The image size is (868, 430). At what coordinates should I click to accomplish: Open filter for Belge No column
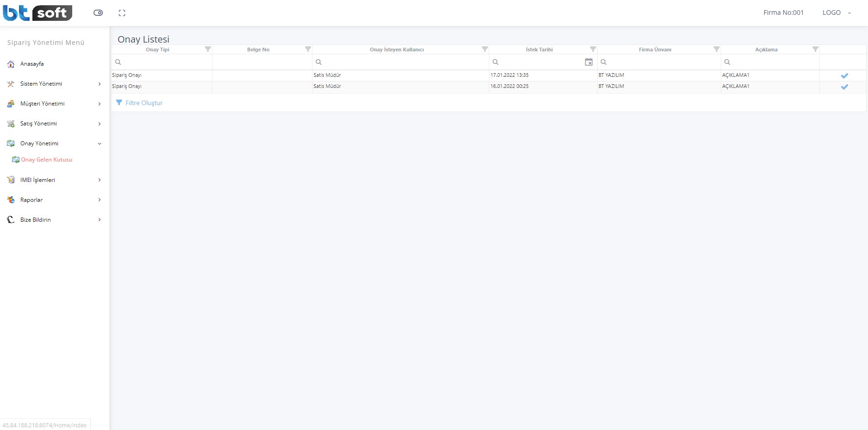point(308,49)
